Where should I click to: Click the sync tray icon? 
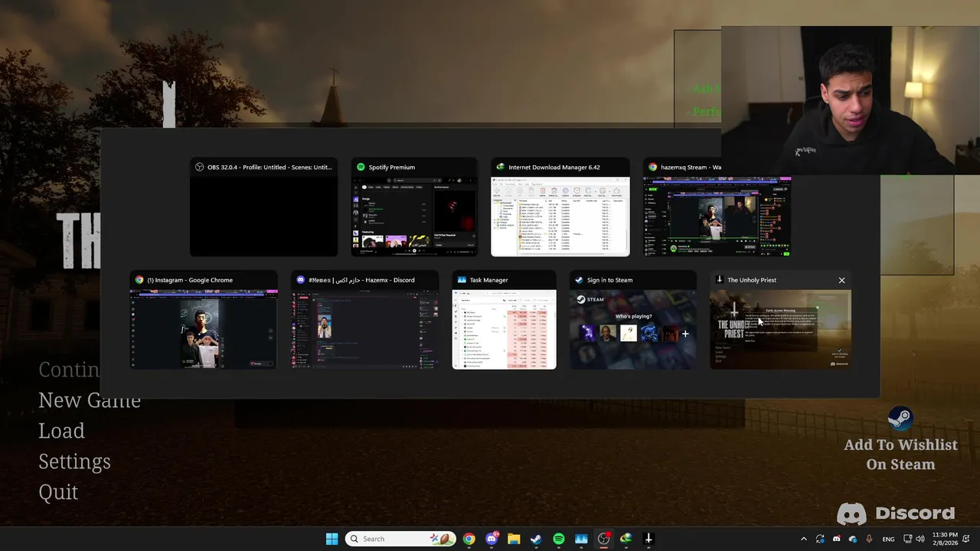click(x=820, y=539)
